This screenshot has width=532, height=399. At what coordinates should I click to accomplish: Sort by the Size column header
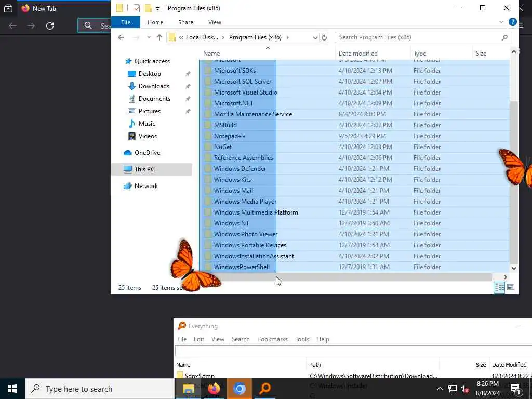pyautogui.click(x=481, y=54)
